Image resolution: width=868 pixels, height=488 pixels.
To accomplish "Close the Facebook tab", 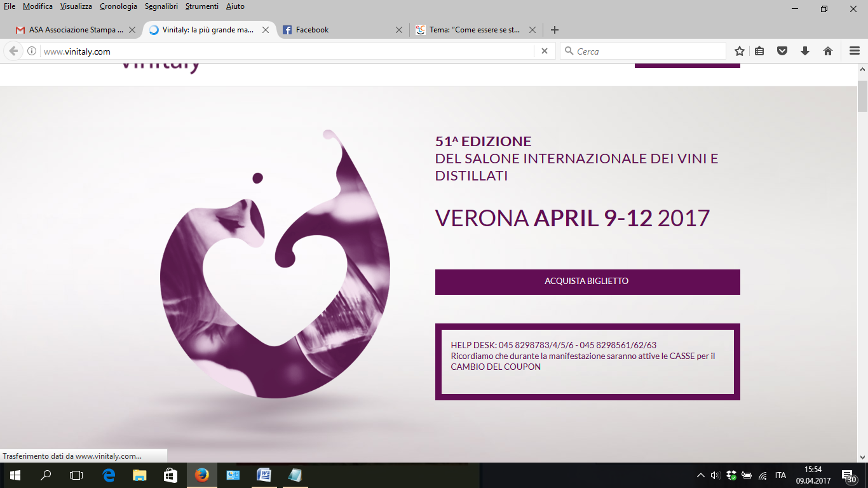I will (399, 30).
